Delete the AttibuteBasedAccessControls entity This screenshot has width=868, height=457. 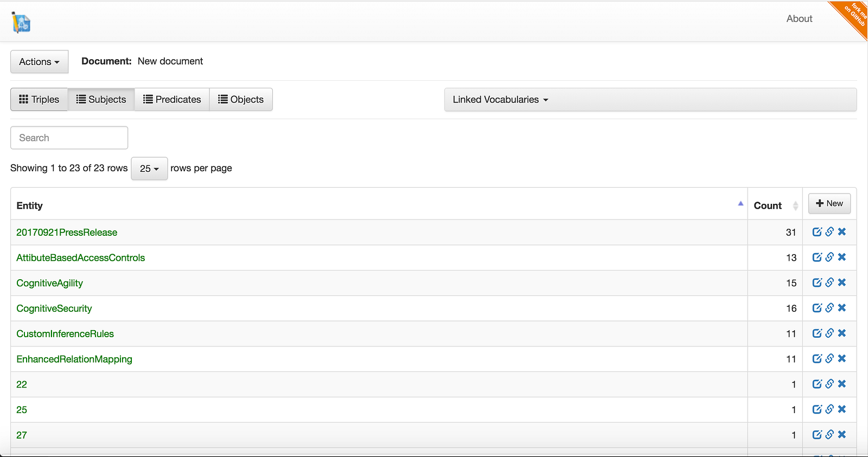(x=842, y=258)
